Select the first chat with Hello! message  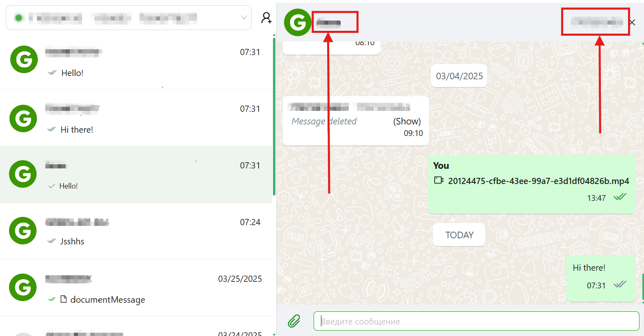pos(136,61)
